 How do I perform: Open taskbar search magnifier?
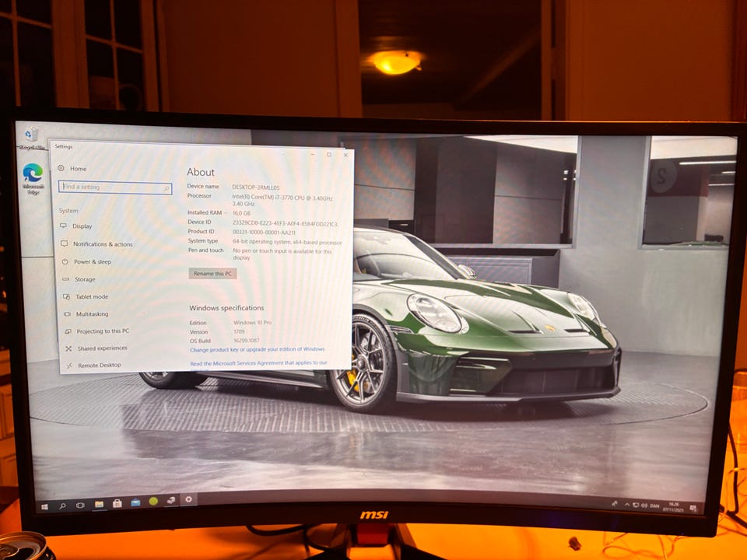pyautogui.click(x=62, y=506)
